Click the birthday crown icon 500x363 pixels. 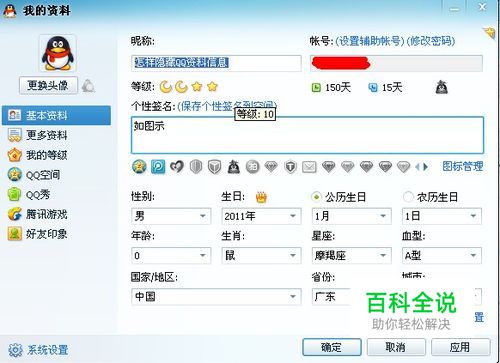click(x=261, y=197)
